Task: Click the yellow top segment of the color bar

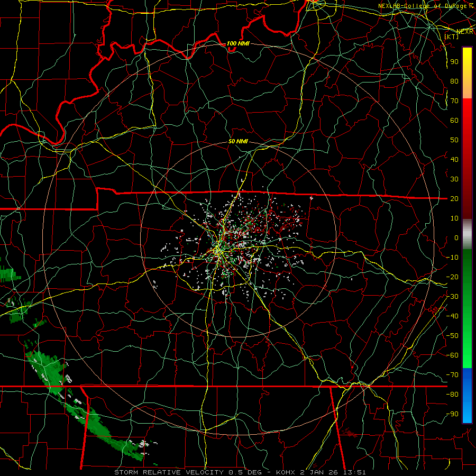Action: [x=467, y=73]
